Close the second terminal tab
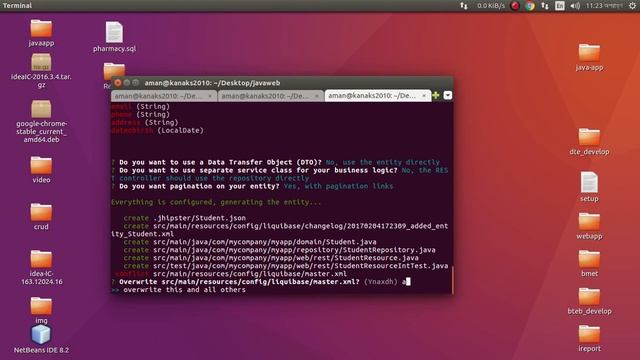 click(x=317, y=96)
